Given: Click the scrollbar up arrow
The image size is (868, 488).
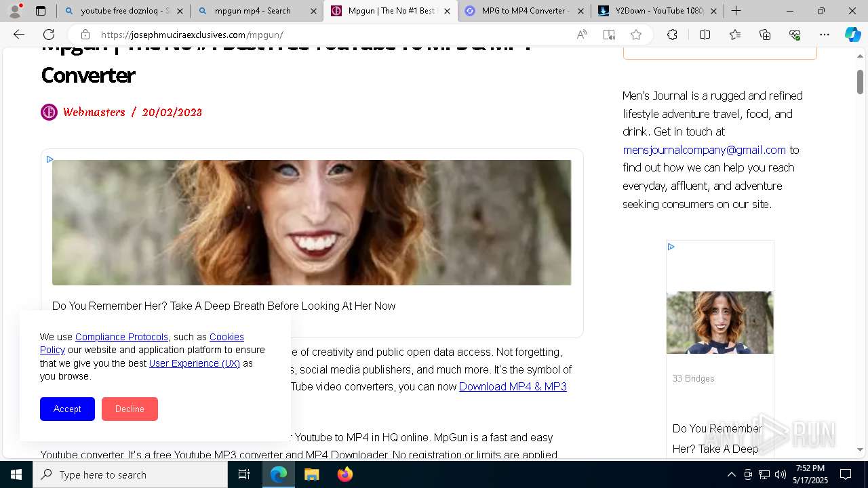Looking at the screenshot, I should (x=860, y=56).
